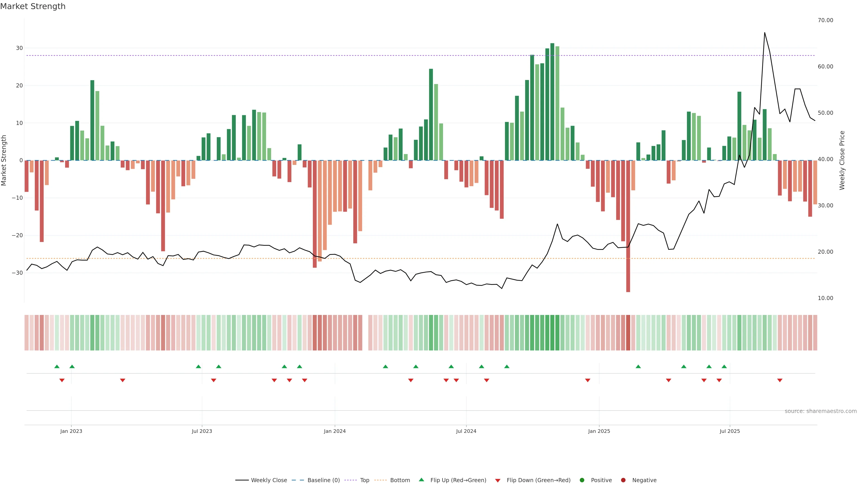
Task: Toggle the Flip Down (Green→Red) legend text
Action: tap(538, 480)
